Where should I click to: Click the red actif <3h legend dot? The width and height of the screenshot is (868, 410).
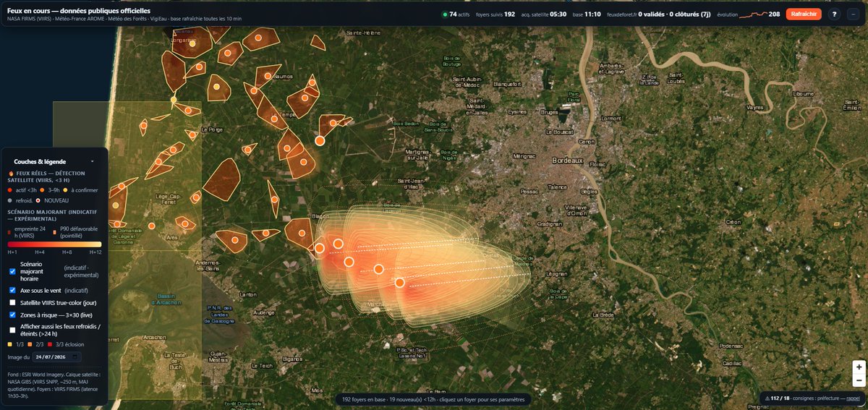[x=10, y=189]
